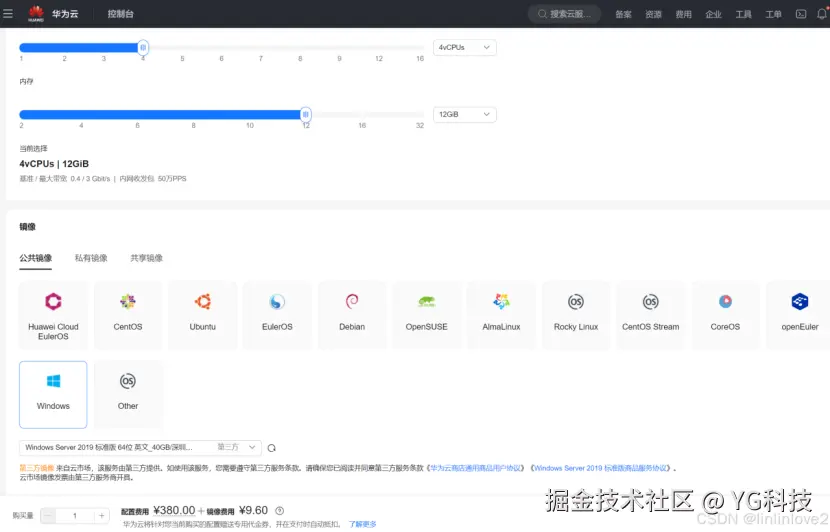Image resolution: width=830 pixels, height=532 pixels.
Task: Select the Huawei Cloud EulerOS image
Action: click(x=53, y=315)
